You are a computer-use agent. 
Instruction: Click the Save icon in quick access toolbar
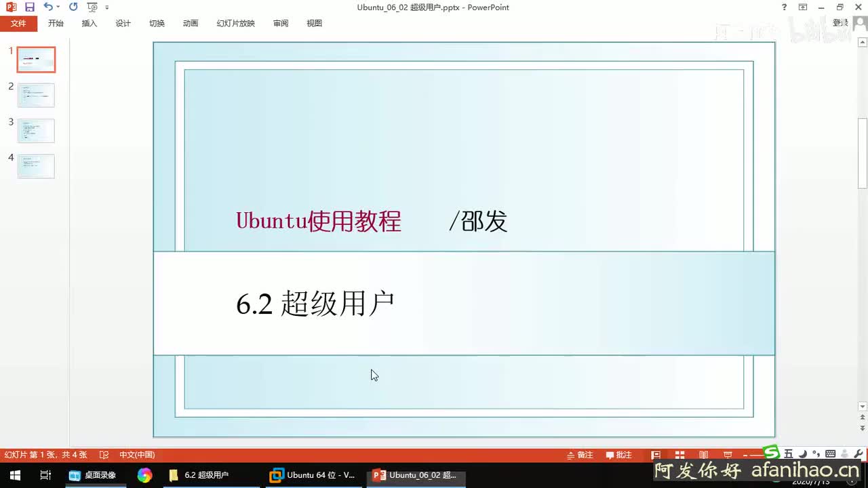click(30, 7)
